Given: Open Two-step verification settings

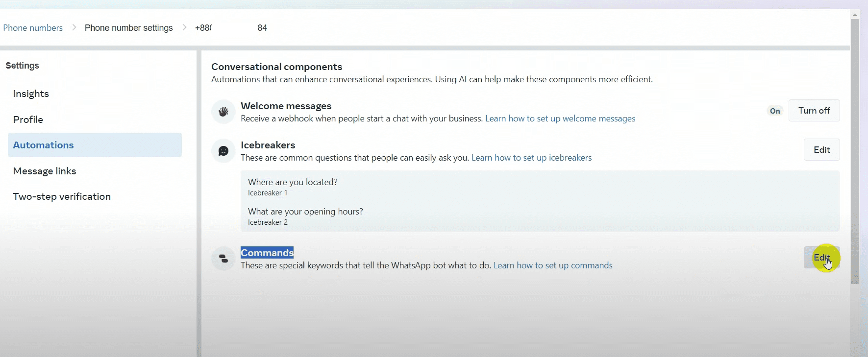Looking at the screenshot, I should pyautogui.click(x=62, y=196).
